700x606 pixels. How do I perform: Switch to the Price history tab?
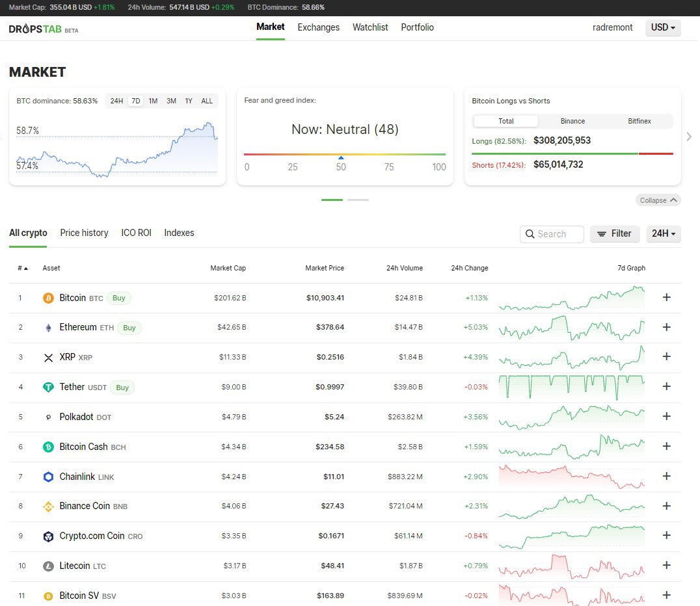tap(85, 233)
